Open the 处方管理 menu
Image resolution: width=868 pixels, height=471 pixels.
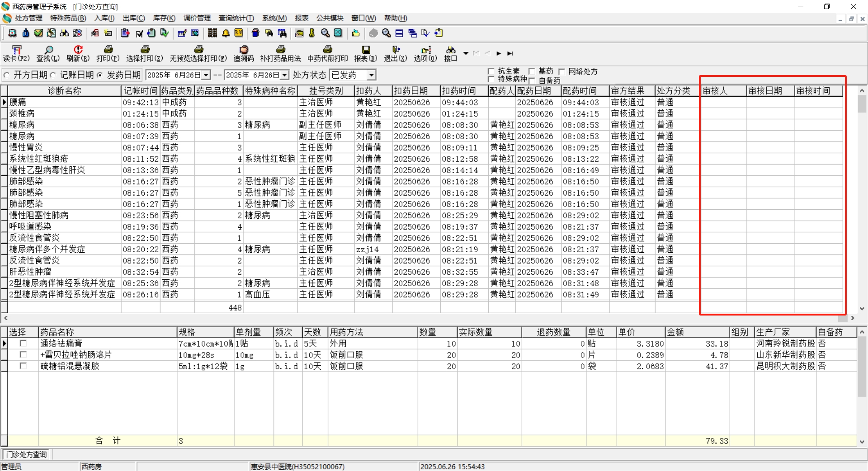[x=28, y=18]
